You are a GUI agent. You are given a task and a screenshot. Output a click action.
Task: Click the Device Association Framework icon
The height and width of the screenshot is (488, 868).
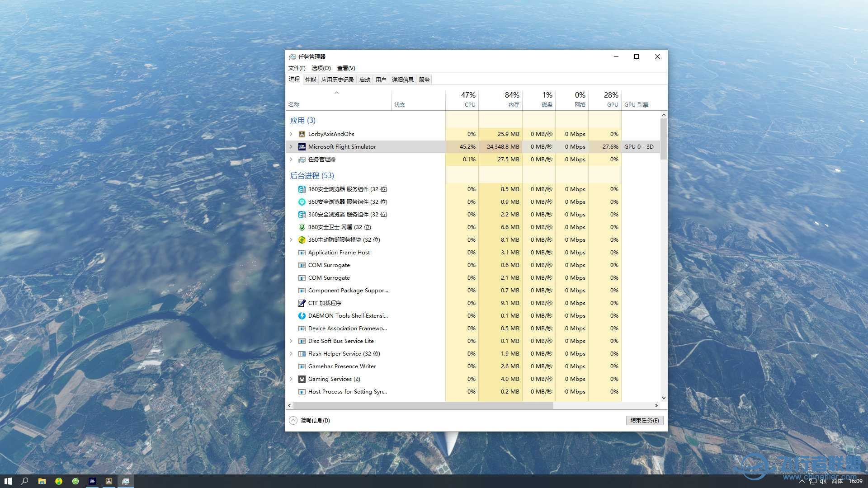(x=302, y=328)
